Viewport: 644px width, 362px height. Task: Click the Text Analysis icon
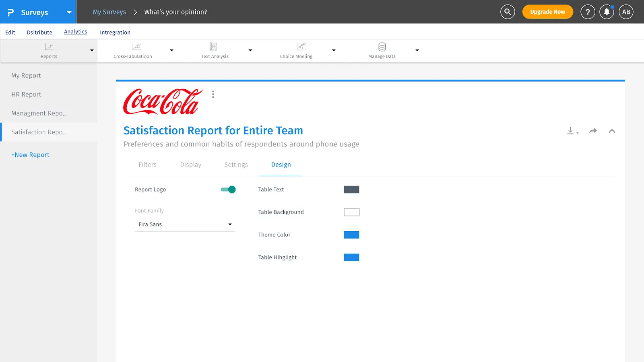214,47
